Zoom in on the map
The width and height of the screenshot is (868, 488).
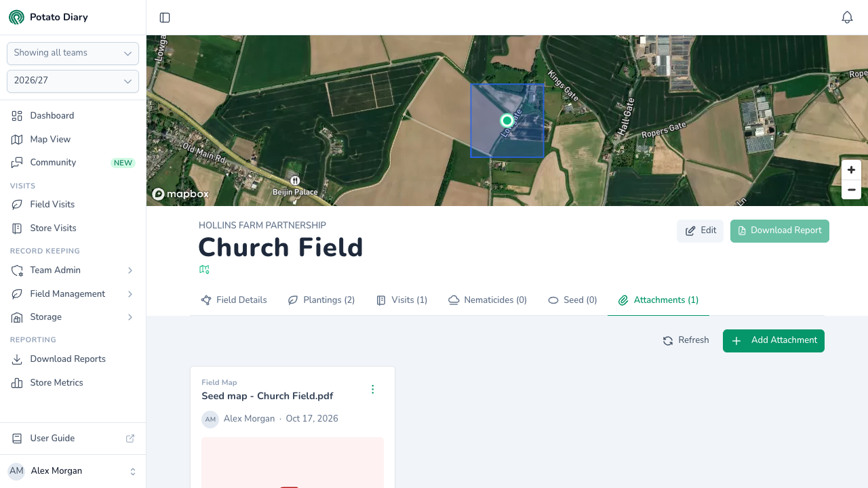click(x=851, y=170)
